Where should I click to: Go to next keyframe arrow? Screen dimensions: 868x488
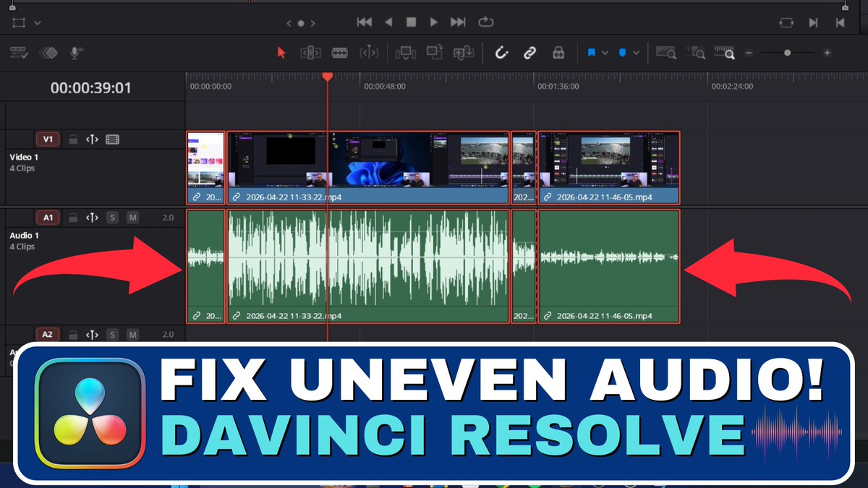tap(312, 23)
